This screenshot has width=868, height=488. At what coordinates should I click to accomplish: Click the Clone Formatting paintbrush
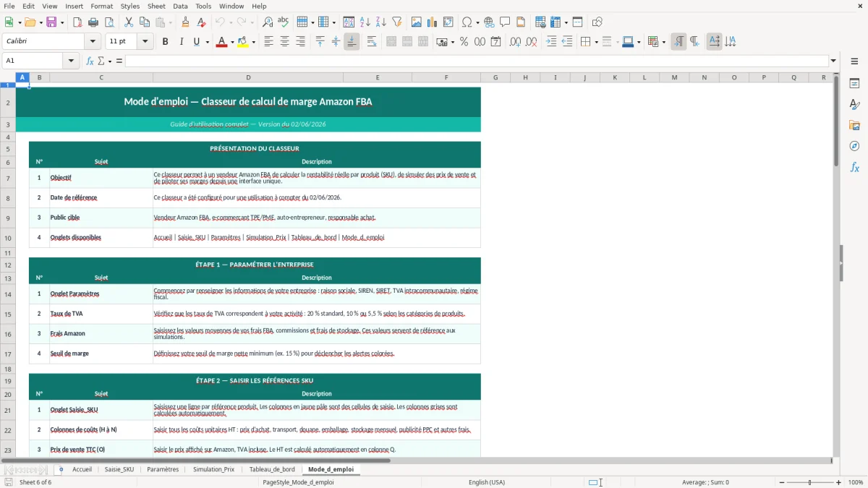click(186, 22)
